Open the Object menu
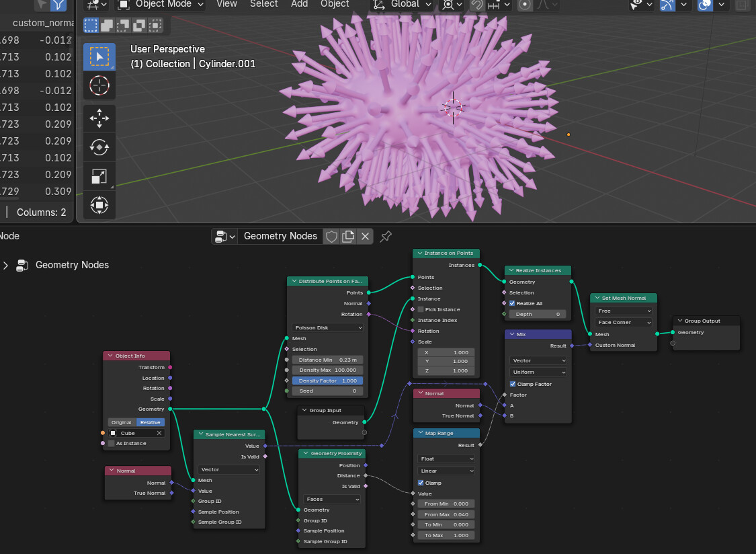756x554 pixels. pos(335,4)
